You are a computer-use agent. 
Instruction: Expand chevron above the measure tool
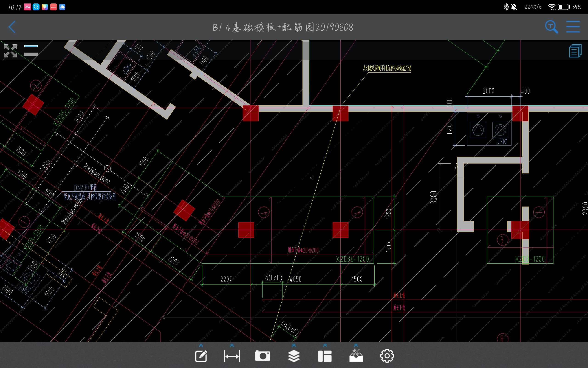[x=232, y=345]
